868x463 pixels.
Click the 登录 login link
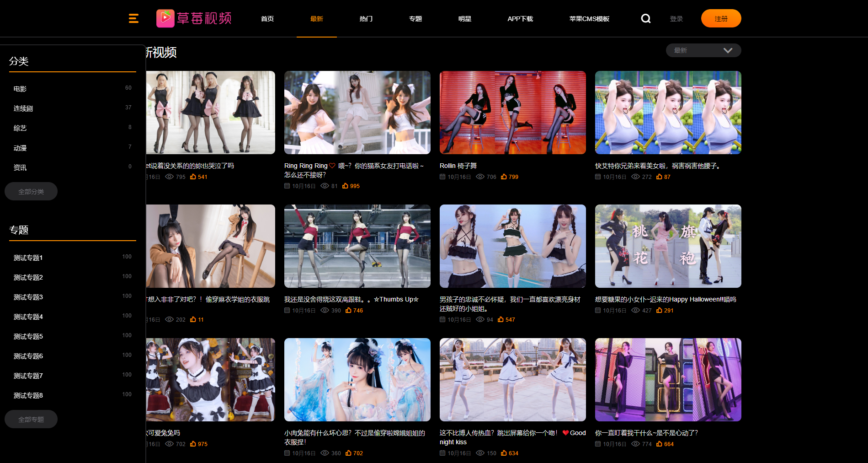pos(676,19)
